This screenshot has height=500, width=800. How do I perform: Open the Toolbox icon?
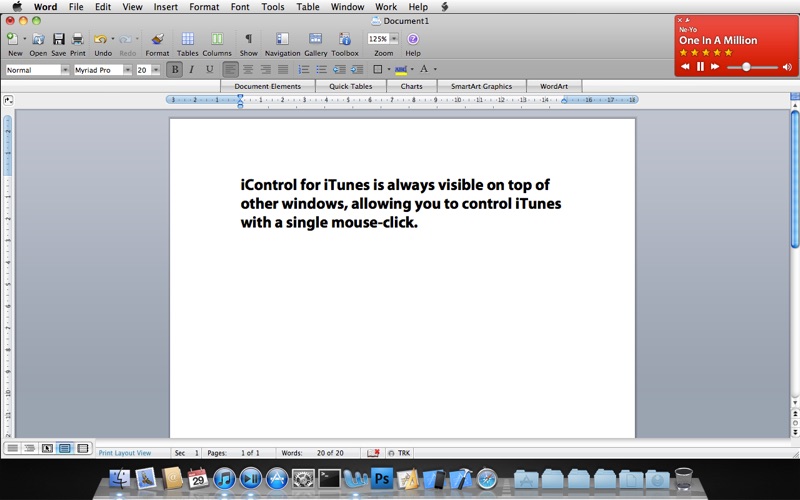tap(345, 40)
